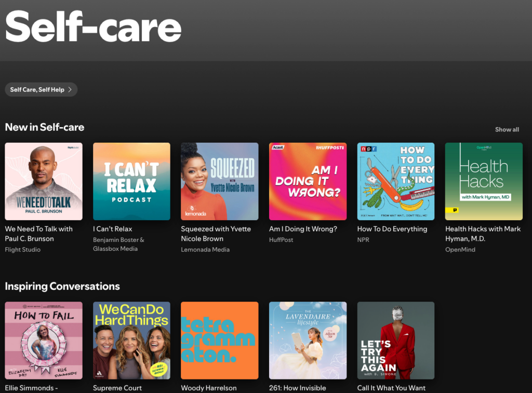
Task: Open the How To Do Everything cover
Action: click(x=396, y=181)
